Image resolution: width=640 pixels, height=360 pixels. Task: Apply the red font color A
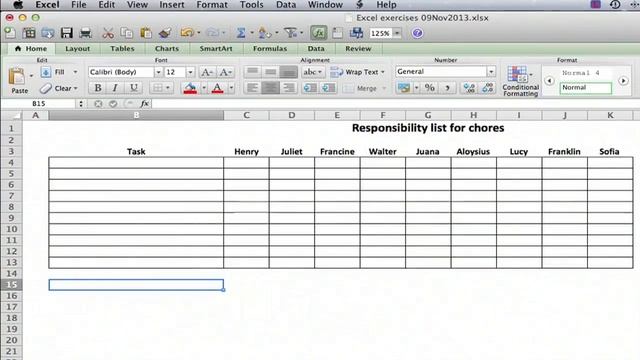click(x=218, y=88)
